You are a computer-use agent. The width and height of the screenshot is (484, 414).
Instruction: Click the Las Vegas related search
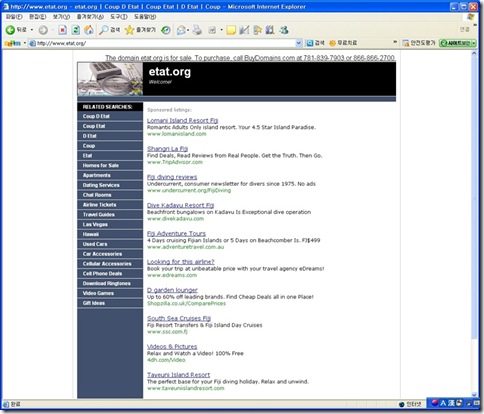click(110, 224)
